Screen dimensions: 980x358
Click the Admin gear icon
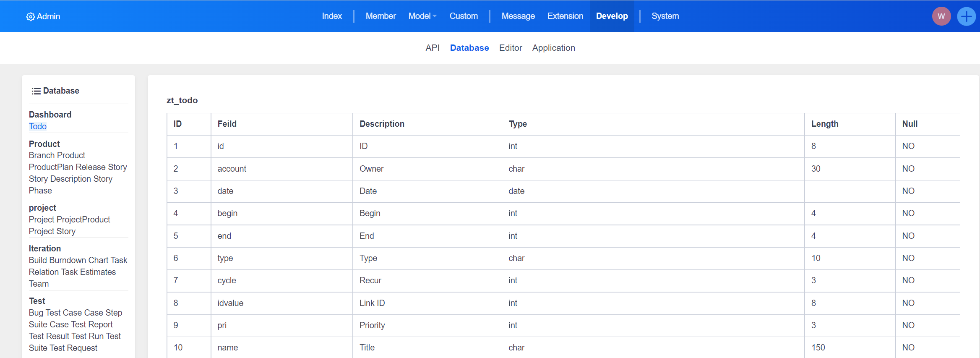31,17
